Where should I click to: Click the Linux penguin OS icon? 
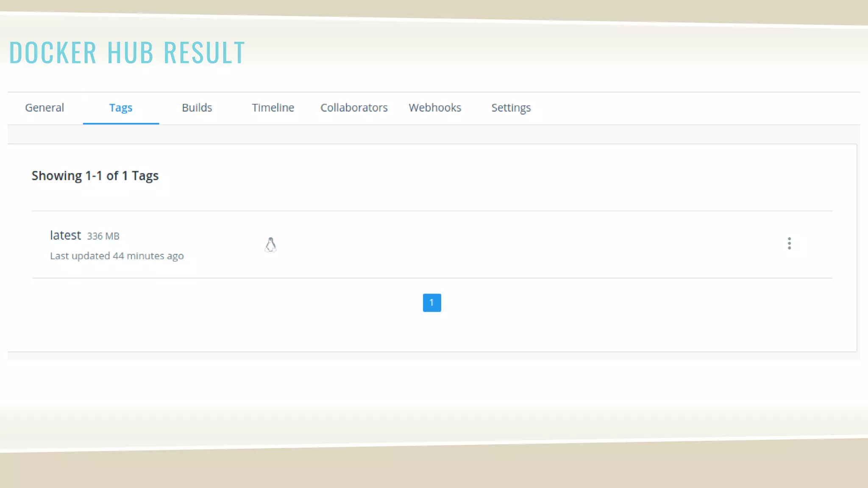(x=270, y=245)
